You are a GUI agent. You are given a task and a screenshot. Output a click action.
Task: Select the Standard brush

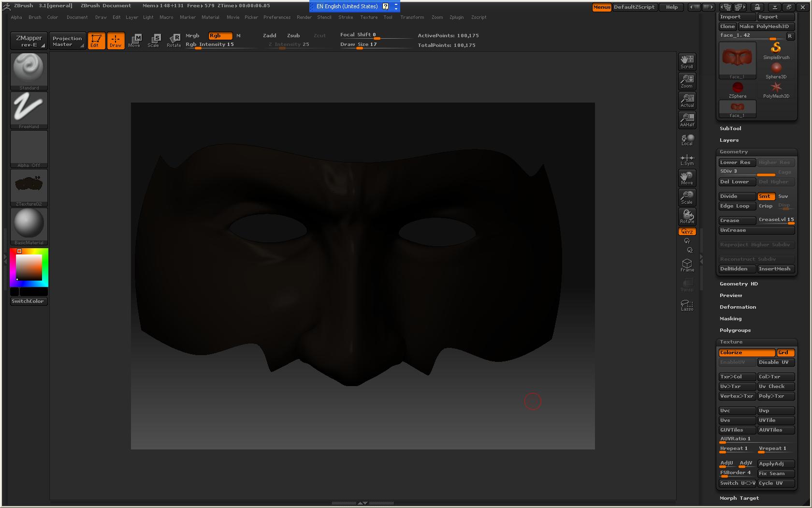28,70
